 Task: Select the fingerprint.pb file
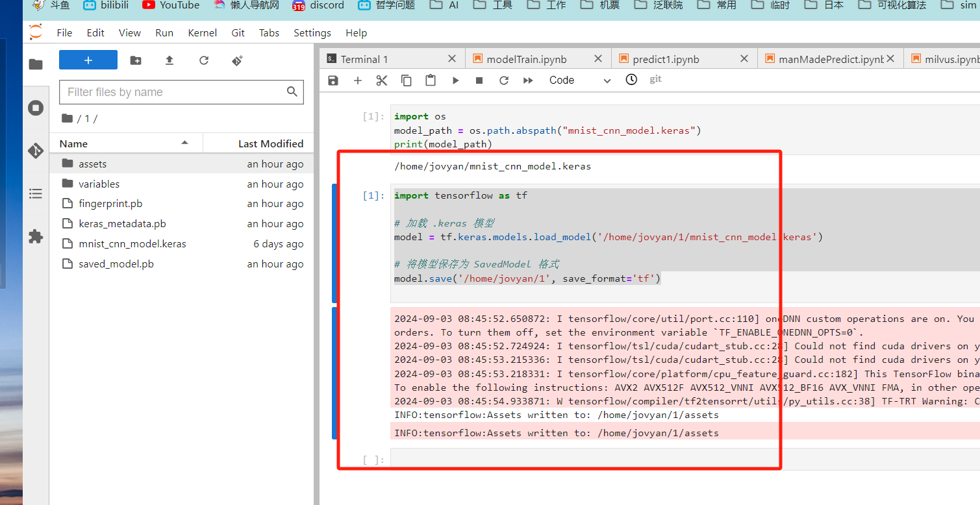(181, 204)
